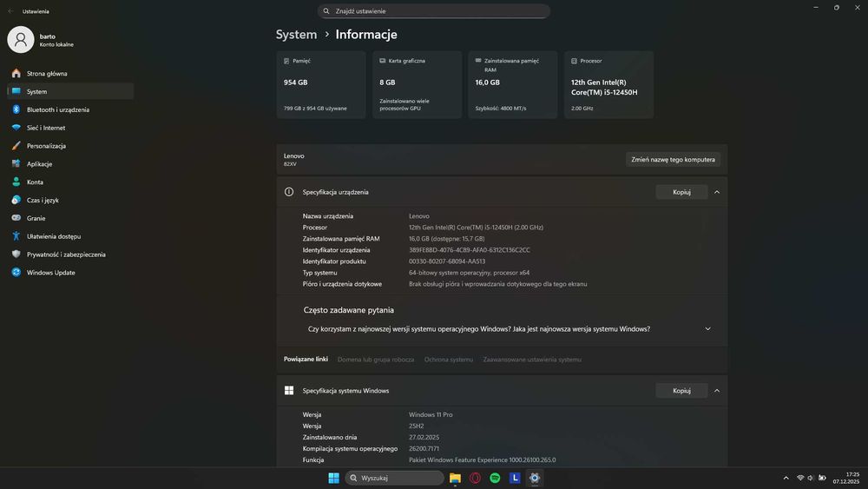
Task: Click the taskbar Wyszukaj search box
Action: pyautogui.click(x=395, y=478)
